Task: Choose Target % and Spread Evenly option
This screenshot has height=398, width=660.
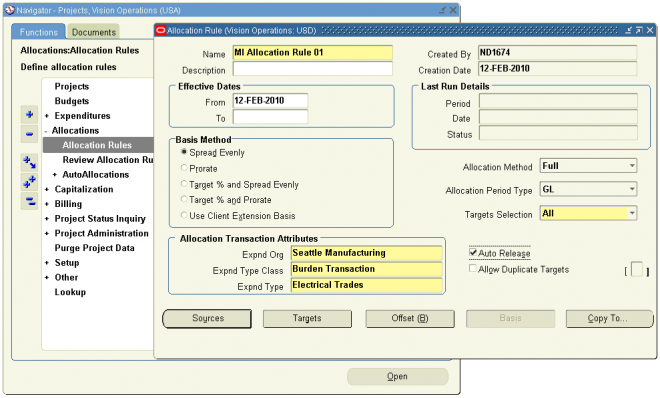Action: click(x=184, y=184)
